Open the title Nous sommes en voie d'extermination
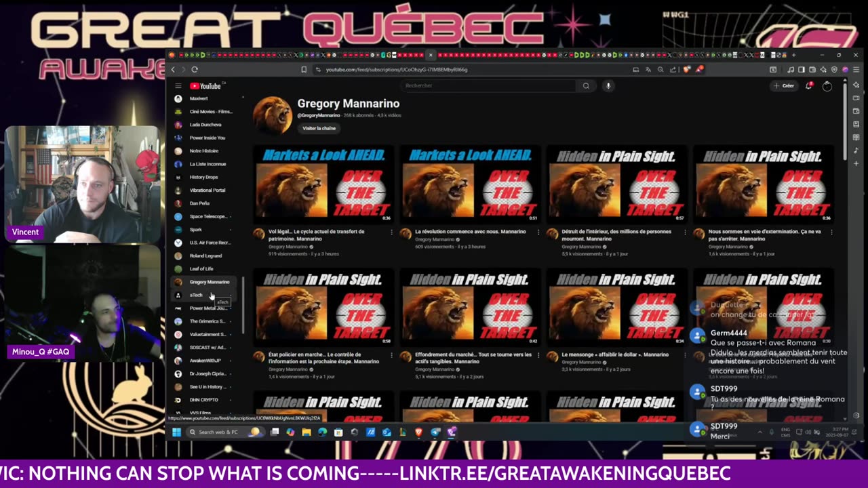This screenshot has height=488, width=868. (764, 235)
